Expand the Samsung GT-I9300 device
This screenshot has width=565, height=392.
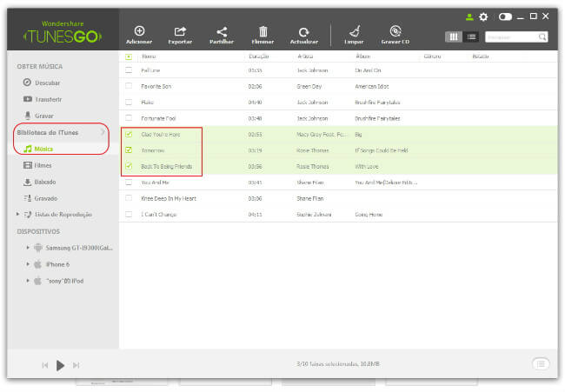tap(28, 248)
